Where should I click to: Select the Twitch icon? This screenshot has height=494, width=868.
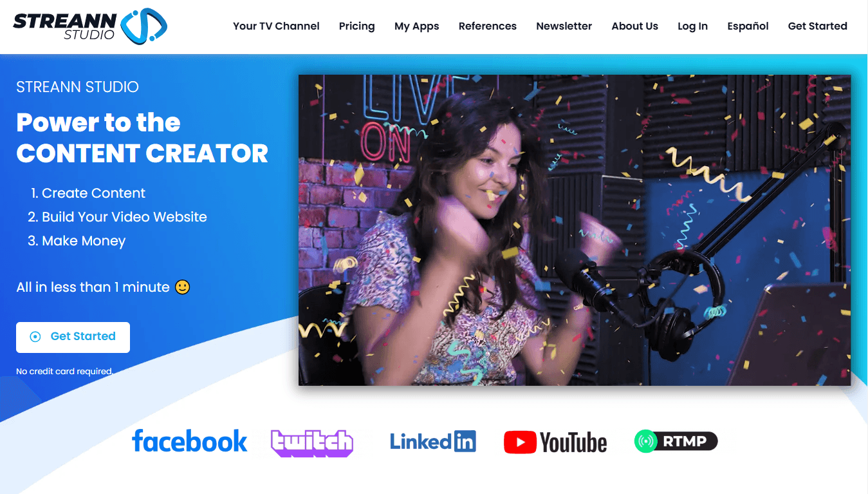click(312, 441)
